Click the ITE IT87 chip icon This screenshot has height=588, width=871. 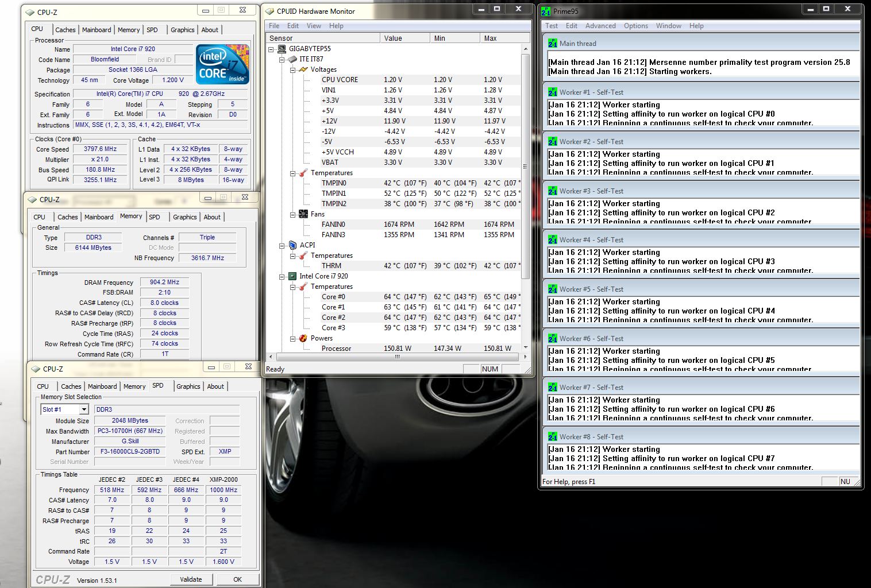pos(292,59)
